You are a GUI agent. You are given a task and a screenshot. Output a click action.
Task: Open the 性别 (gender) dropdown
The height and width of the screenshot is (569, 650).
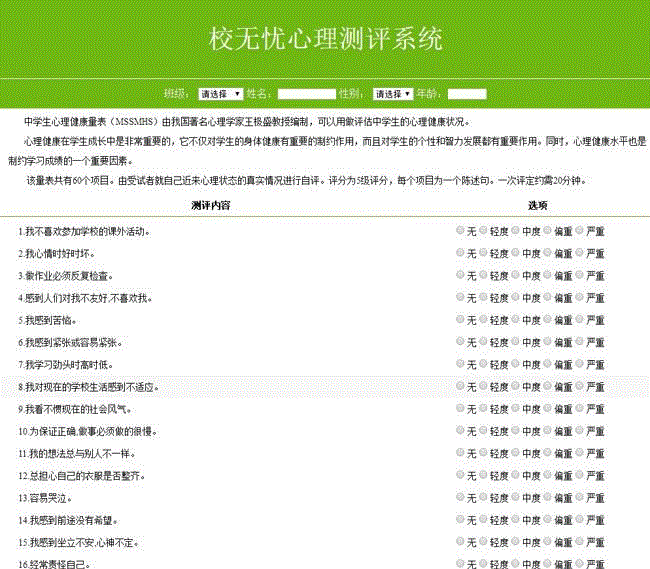(x=392, y=94)
